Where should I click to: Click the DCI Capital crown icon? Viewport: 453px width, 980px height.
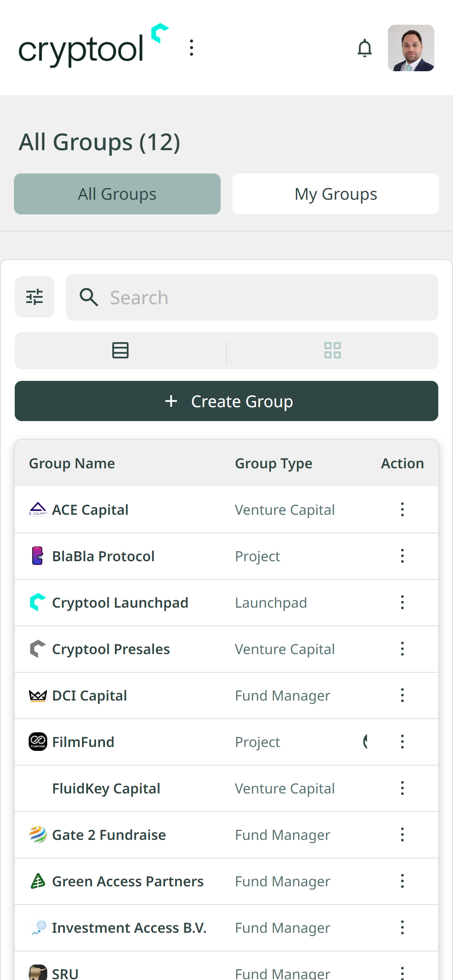38,696
